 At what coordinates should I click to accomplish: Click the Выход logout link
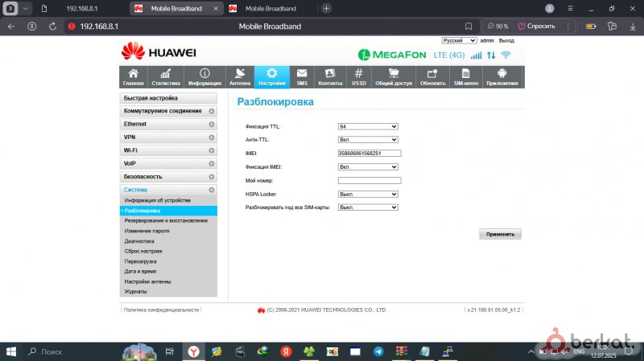(x=506, y=40)
